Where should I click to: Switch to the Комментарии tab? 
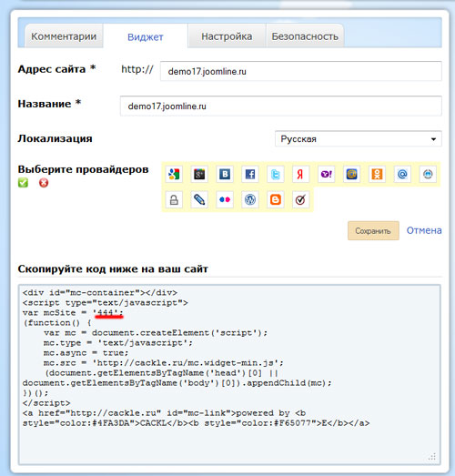[x=64, y=36]
